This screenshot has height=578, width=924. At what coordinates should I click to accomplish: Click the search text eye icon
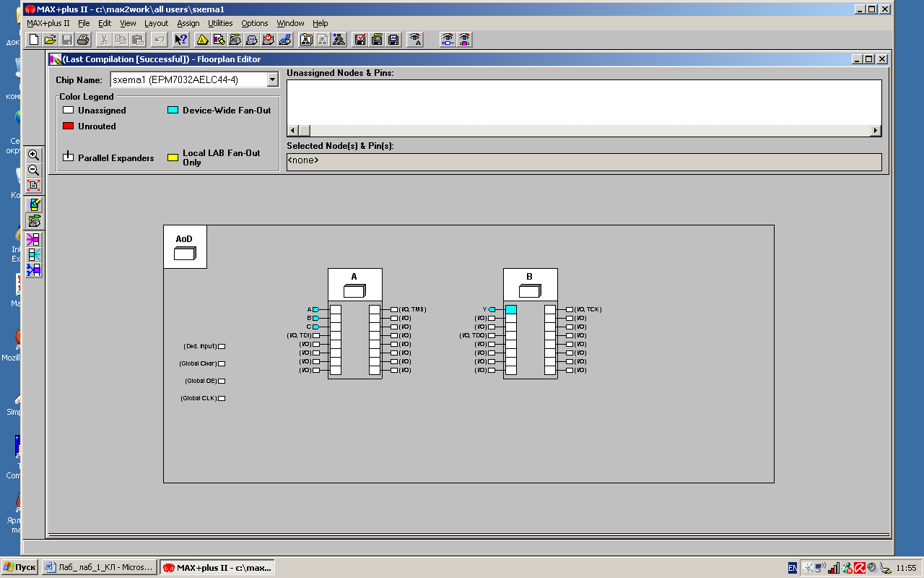[415, 39]
